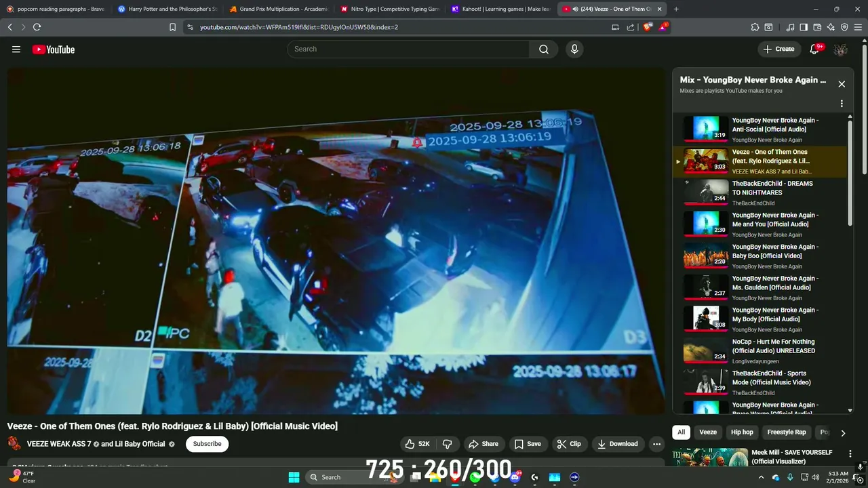The height and width of the screenshot is (488, 868).
Task: Click the browser address bar URL
Action: 299,27
